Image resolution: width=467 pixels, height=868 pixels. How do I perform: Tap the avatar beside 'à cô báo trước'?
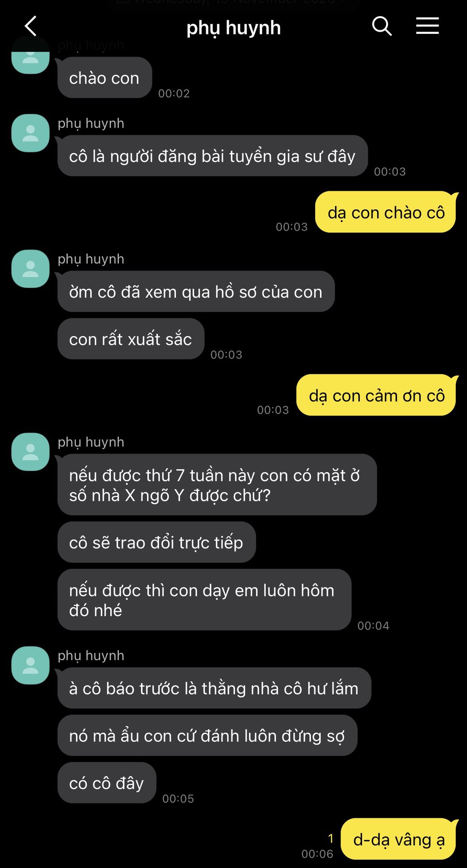(30, 665)
